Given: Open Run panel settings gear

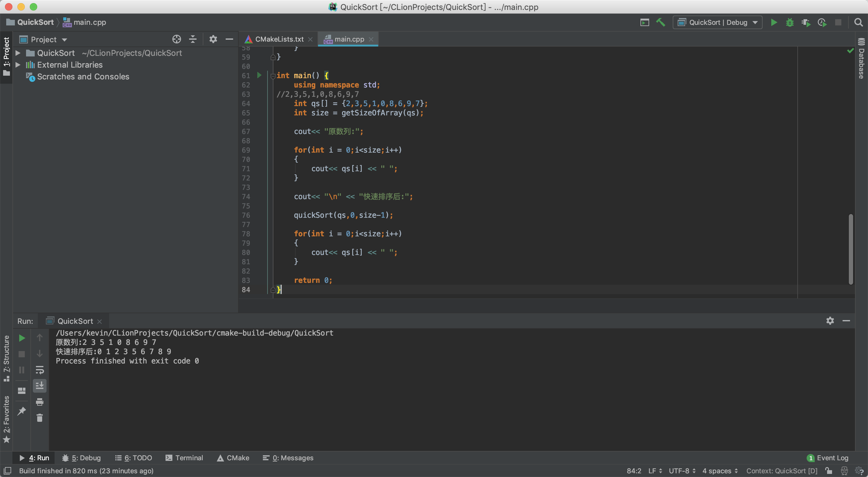Looking at the screenshot, I should pyautogui.click(x=830, y=321).
